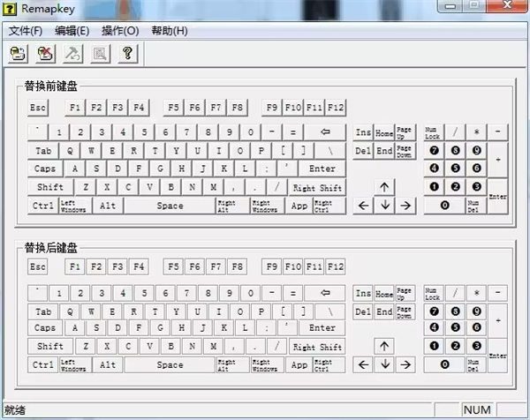Open the 文件(F) menu
This screenshot has height=420, width=530.
click(x=26, y=31)
